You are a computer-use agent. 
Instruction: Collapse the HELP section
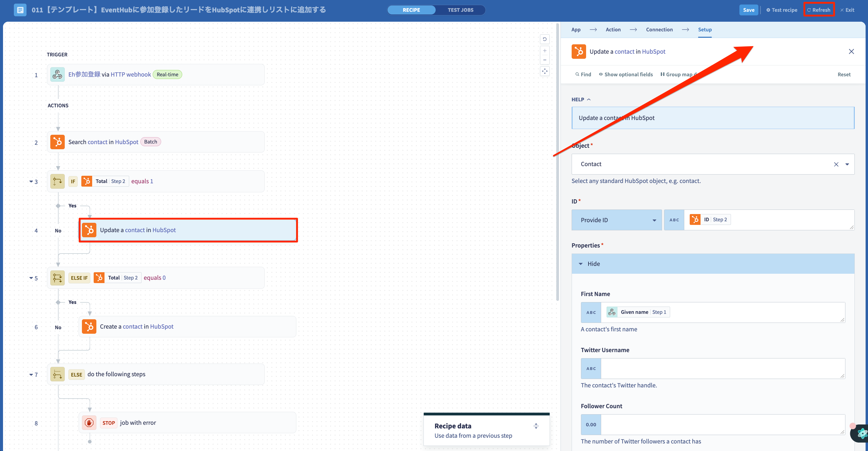click(x=581, y=99)
